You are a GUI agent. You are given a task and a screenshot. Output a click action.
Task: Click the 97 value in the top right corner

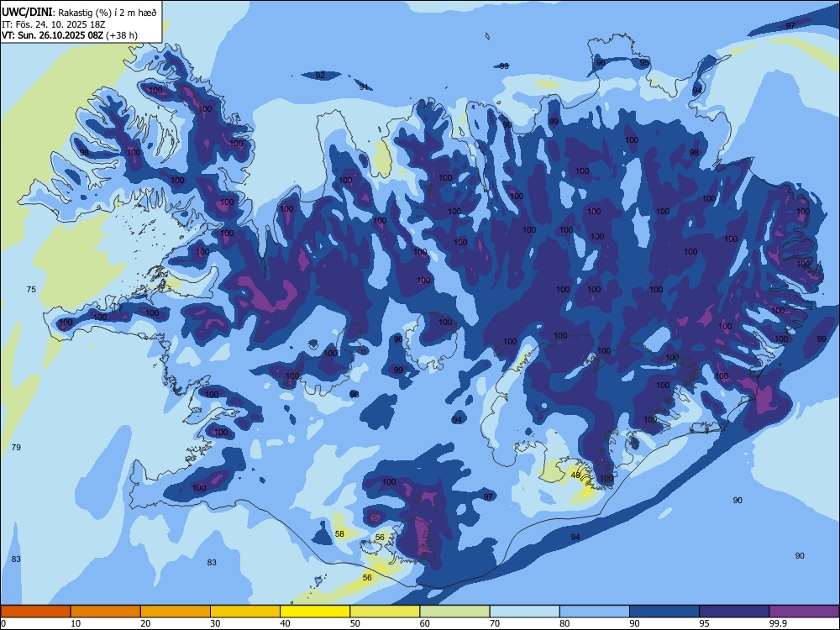pos(790,26)
